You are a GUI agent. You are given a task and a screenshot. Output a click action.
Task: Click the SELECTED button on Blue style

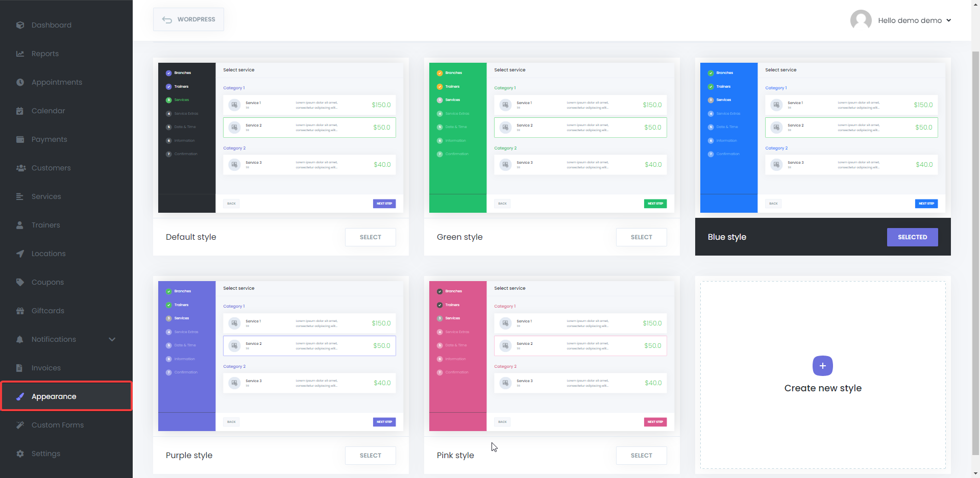(x=912, y=237)
